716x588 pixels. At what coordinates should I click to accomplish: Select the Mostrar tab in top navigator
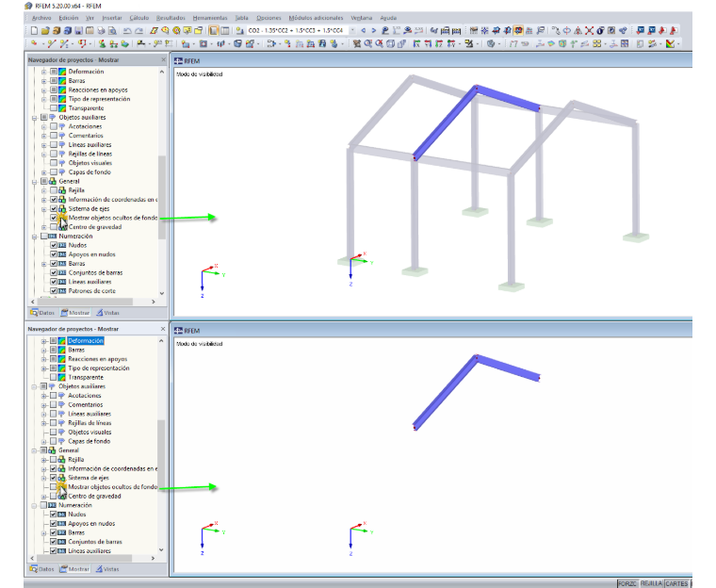[x=75, y=313]
